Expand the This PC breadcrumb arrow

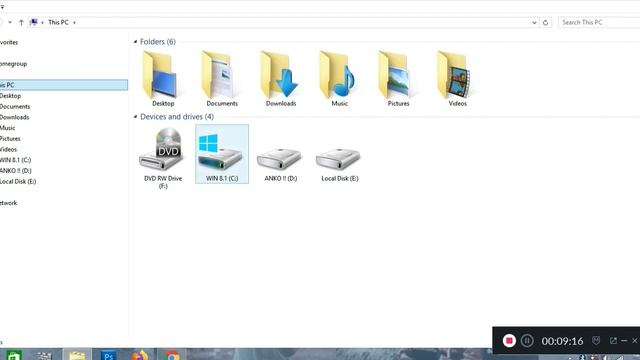tap(74, 22)
